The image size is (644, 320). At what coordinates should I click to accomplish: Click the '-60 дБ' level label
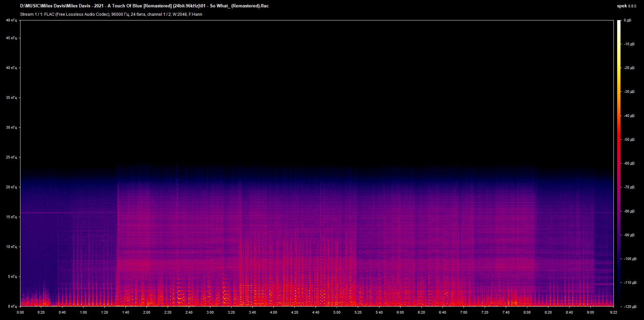point(629,164)
